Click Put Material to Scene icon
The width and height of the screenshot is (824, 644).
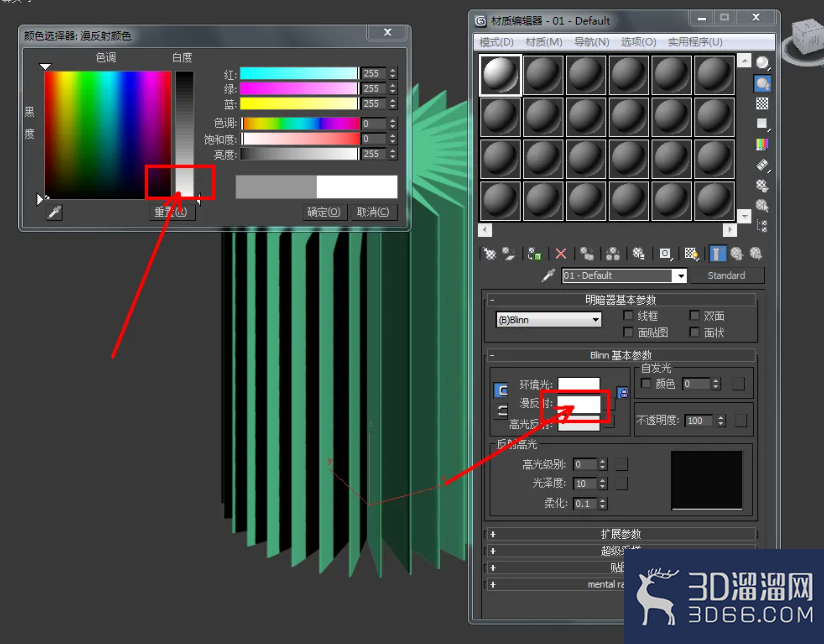coord(509,254)
